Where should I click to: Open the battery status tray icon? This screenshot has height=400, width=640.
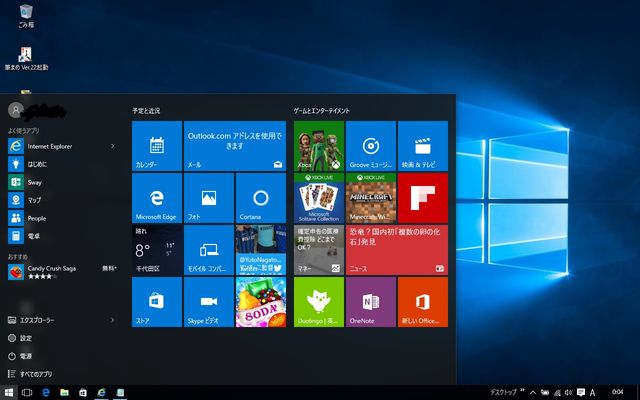click(x=545, y=393)
